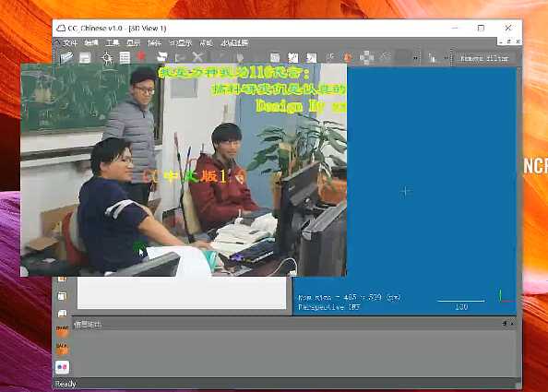Click the orange flame-like toolbar icon
Viewport: 548px width, 392px height.
tap(348, 57)
